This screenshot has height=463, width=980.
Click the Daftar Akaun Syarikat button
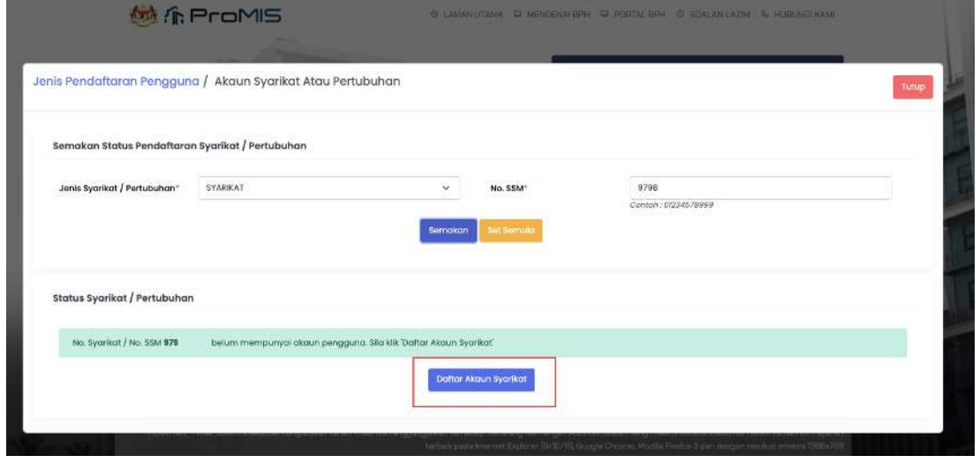point(481,380)
